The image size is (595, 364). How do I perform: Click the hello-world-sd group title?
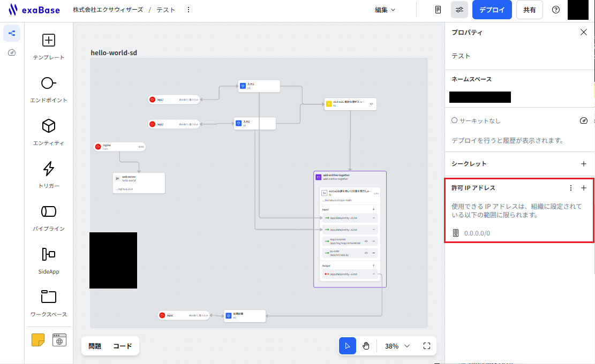114,52
